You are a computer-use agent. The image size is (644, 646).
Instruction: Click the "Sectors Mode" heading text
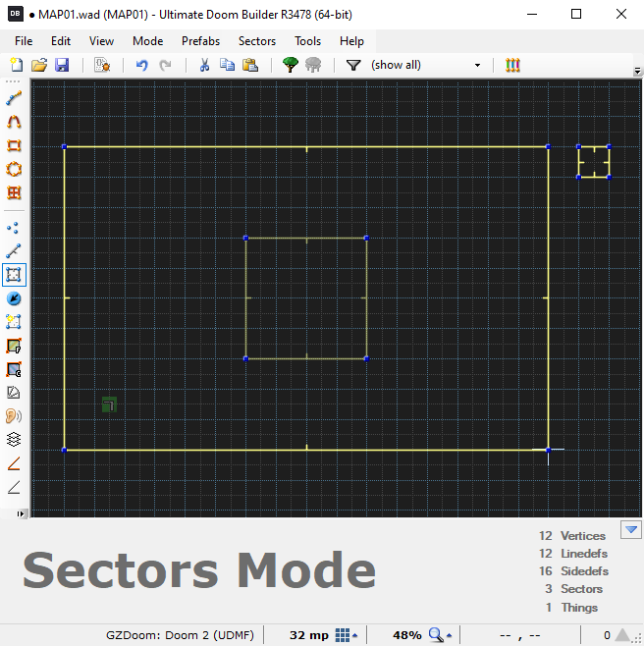tap(199, 570)
